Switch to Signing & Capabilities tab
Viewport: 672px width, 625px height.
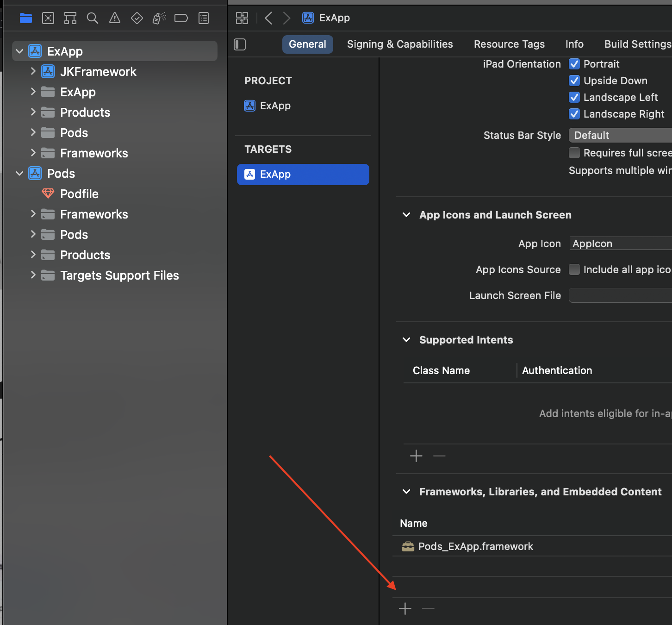tap(400, 44)
